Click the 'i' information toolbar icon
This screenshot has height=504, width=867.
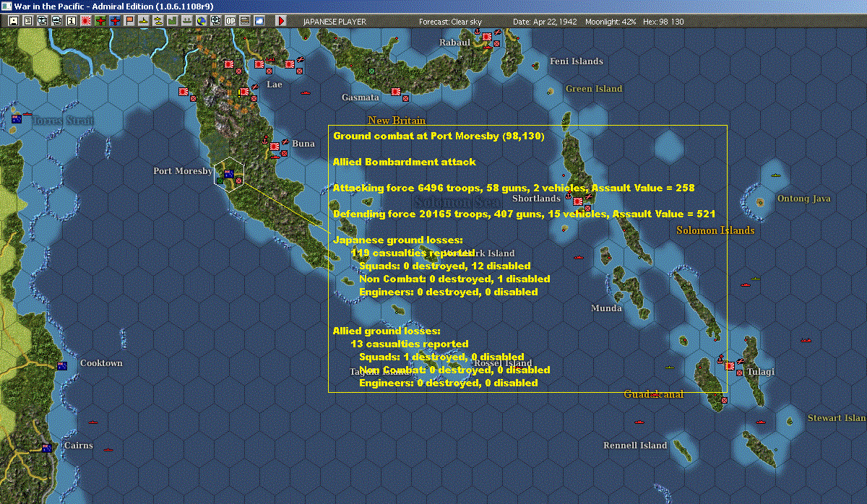point(71,21)
